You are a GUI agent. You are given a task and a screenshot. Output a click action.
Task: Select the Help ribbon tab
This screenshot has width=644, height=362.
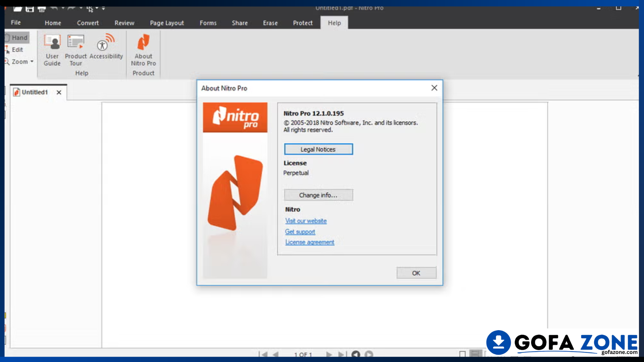tap(334, 23)
